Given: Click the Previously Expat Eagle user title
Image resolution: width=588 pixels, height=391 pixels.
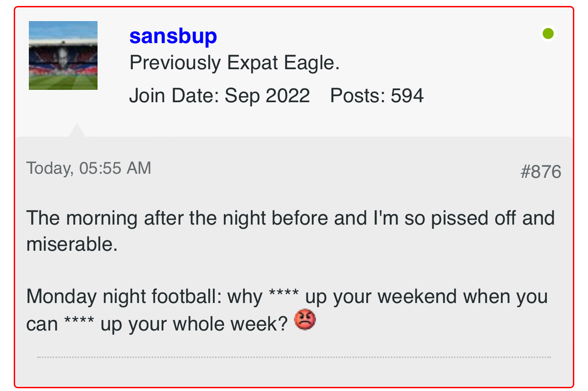Looking at the screenshot, I should pos(234,63).
